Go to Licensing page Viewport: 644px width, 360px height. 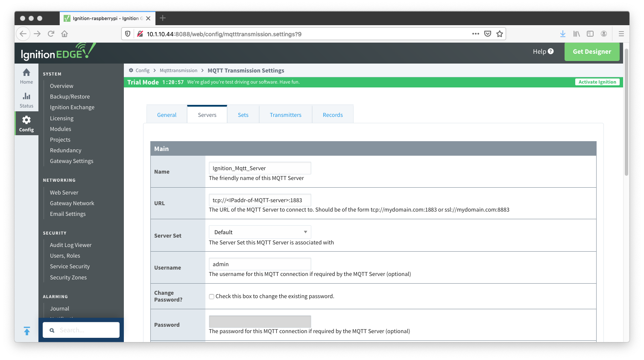click(61, 118)
